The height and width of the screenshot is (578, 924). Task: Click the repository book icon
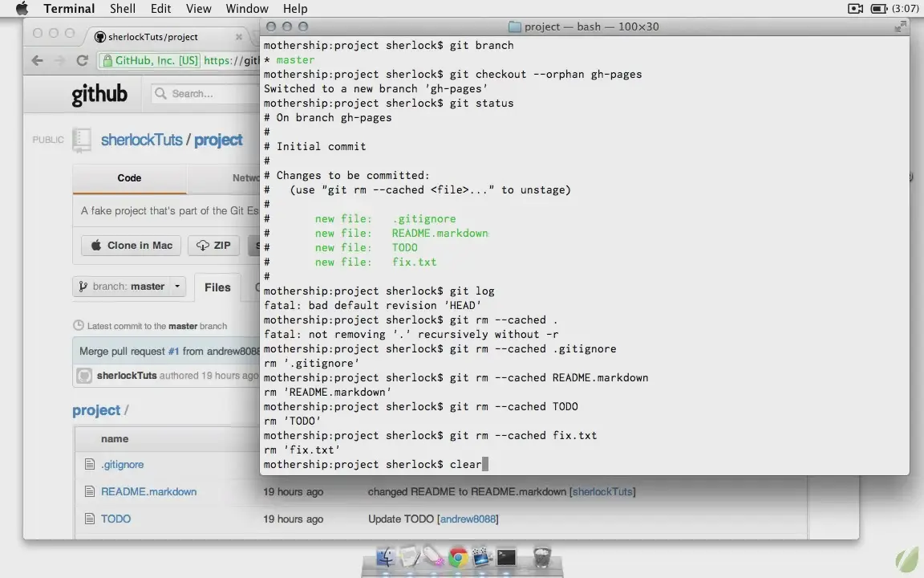click(x=81, y=140)
